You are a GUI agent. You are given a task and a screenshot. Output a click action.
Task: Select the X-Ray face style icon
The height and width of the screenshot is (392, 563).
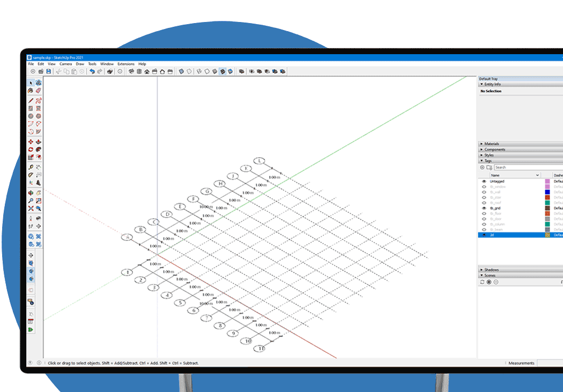181,71
